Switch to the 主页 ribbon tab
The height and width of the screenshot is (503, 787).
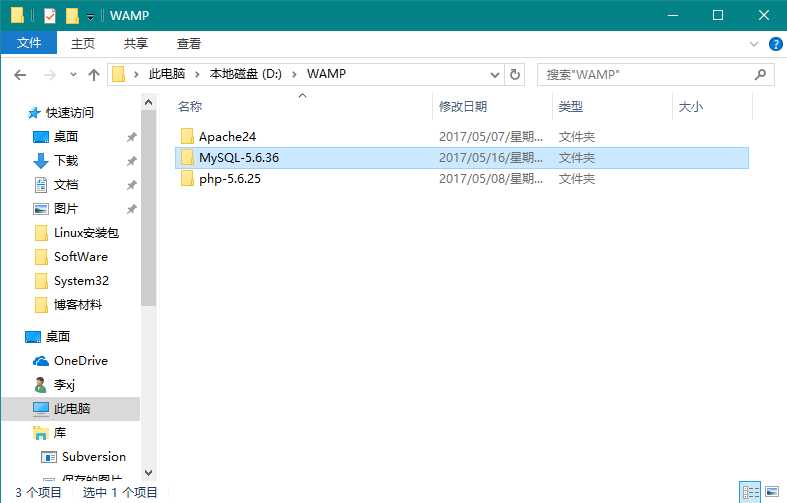pos(83,44)
